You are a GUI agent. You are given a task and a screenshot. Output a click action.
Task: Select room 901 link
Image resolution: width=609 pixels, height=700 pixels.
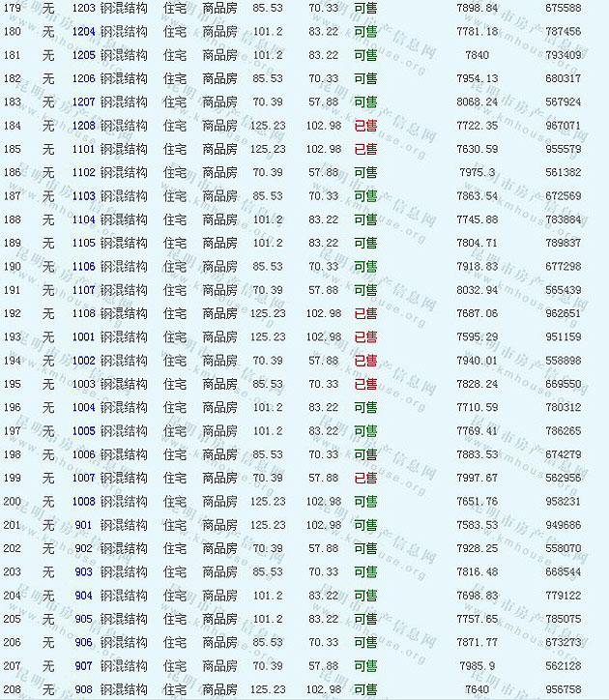[84, 525]
